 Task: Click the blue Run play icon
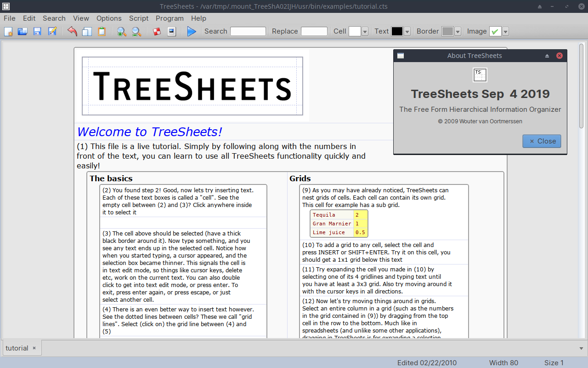192,31
